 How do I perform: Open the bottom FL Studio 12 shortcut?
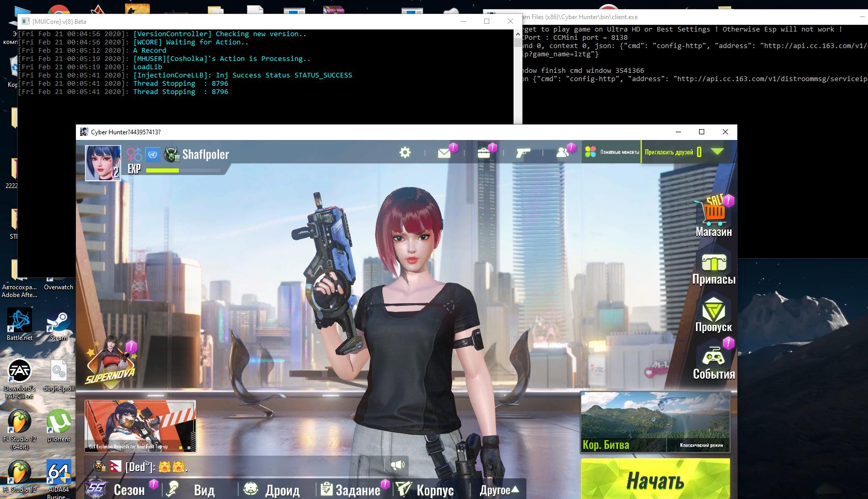click(20, 476)
